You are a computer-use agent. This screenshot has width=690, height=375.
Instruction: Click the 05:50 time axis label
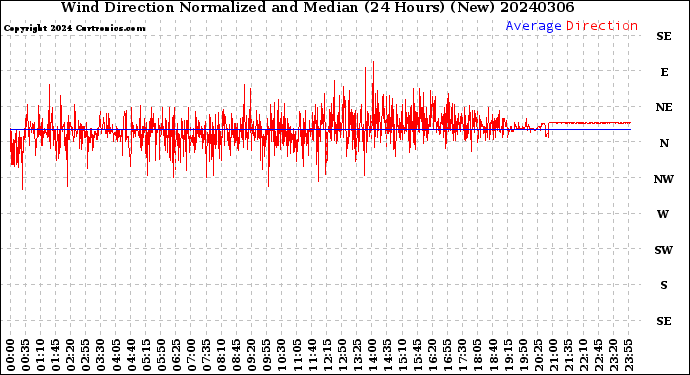click(161, 355)
